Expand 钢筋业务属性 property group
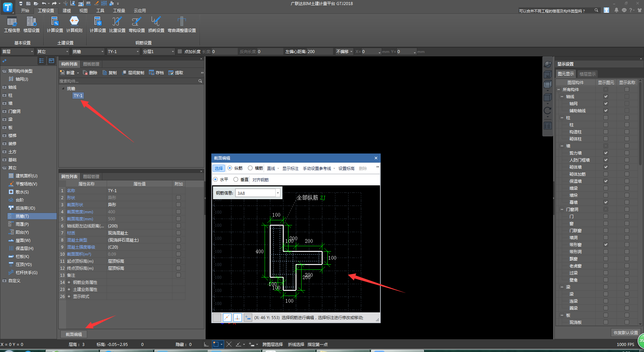This screenshot has height=352, width=644. [x=69, y=282]
